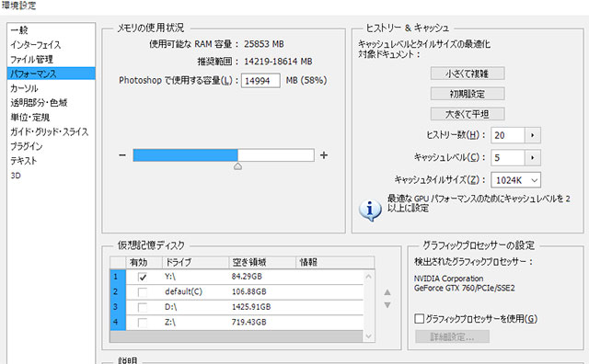Select テキスト category
The width and height of the screenshot is (589, 364).
pos(23,161)
